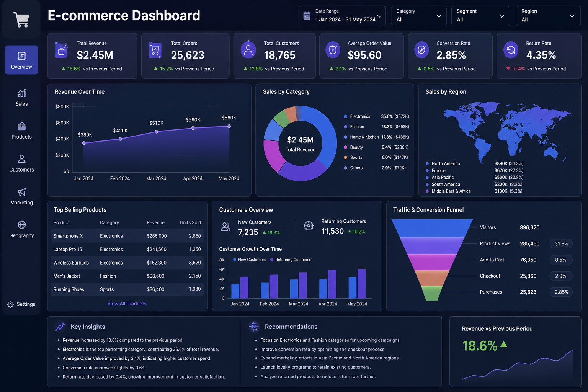The height and width of the screenshot is (392, 588).
Task: Click the New Customers people icon
Action: coord(226,227)
